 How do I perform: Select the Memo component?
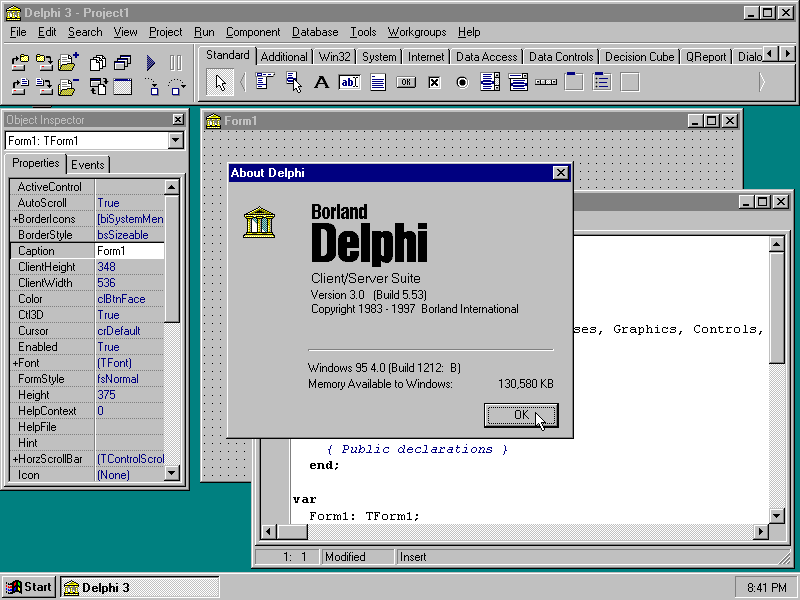(x=378, y=82)
